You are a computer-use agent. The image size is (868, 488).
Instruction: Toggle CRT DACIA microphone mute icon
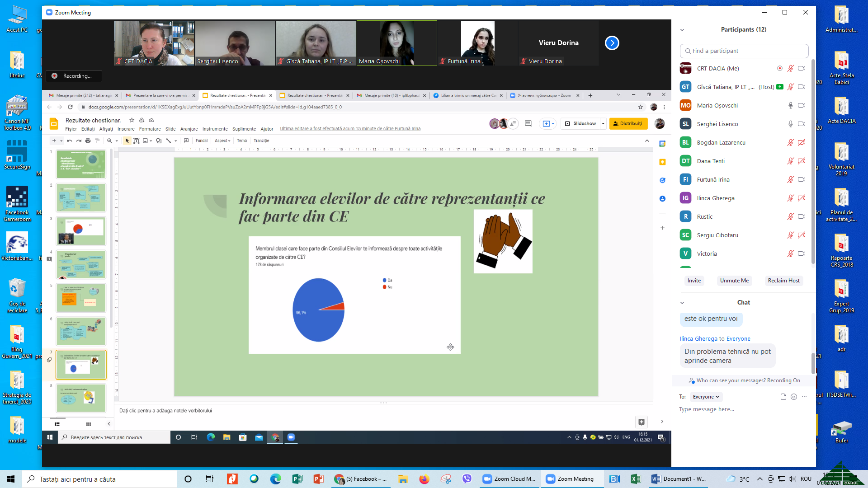(790, 69)
